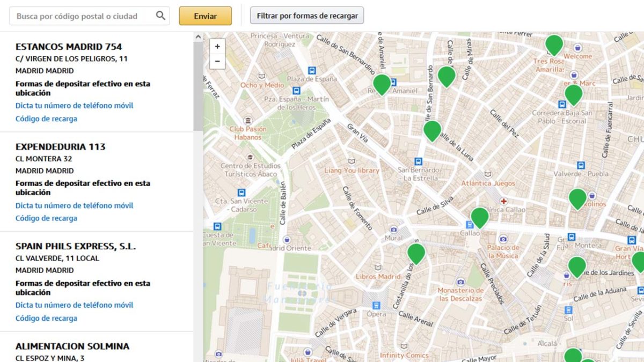The height and width of the screenshot is (362, 644).
Task: Open Filtrar por formas de recargar
Action: click(x=307, y=16)
